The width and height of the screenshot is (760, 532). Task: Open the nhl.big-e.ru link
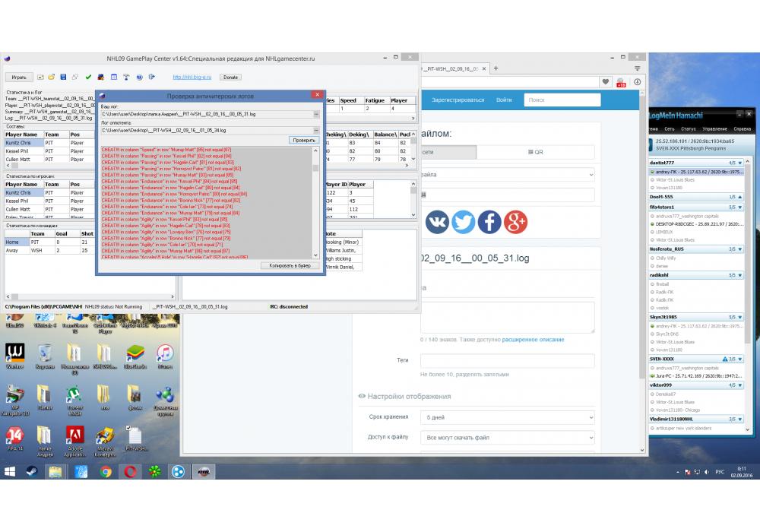(193, 77)
